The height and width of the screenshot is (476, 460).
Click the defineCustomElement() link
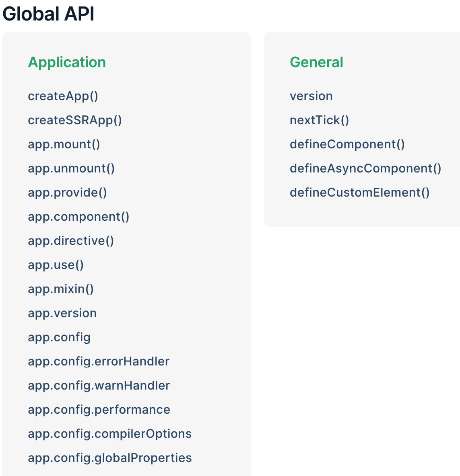[x=360, y=193]
